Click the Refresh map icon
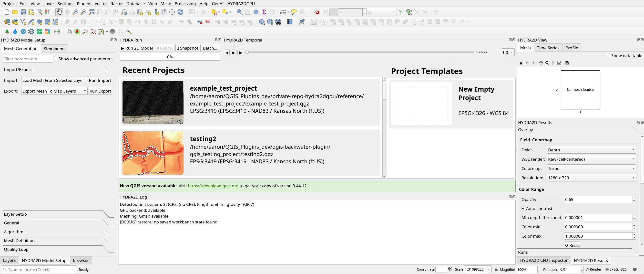The image size is (644, 274). (x=180, y=12)
